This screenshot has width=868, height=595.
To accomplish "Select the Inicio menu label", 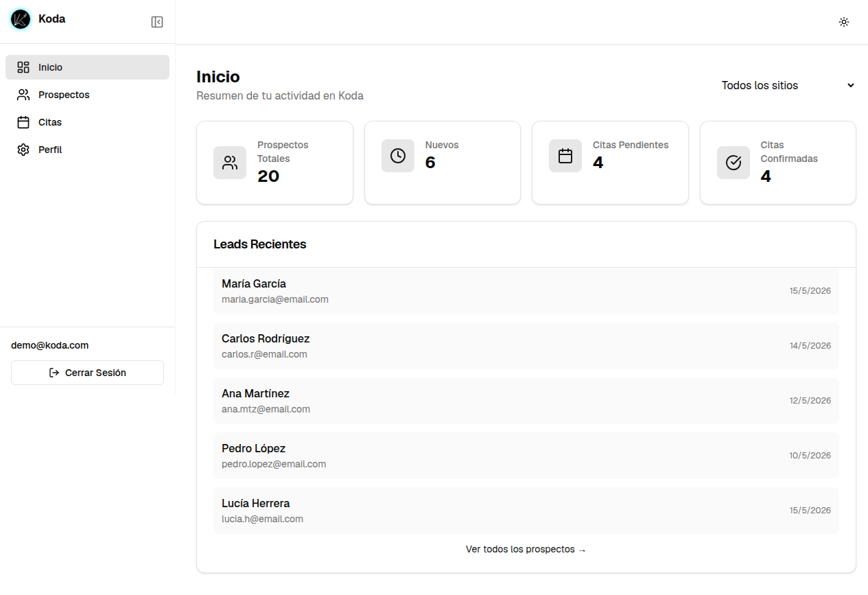I will pos(50,67).
